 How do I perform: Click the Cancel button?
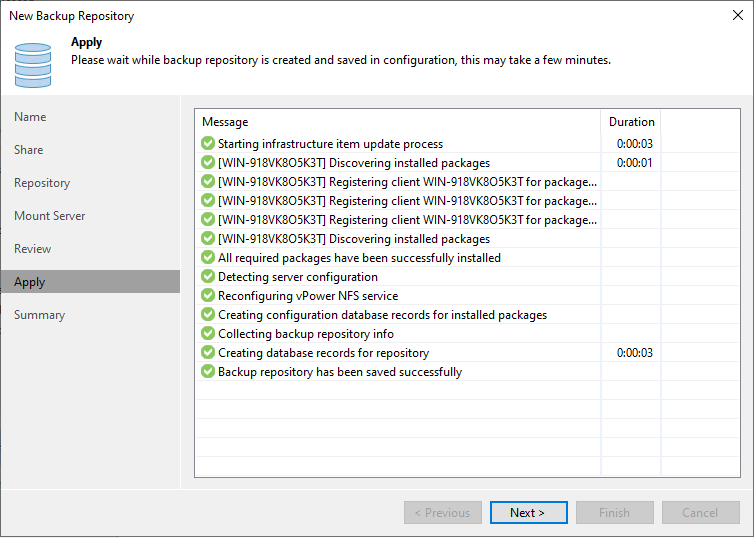pos(701,513)
